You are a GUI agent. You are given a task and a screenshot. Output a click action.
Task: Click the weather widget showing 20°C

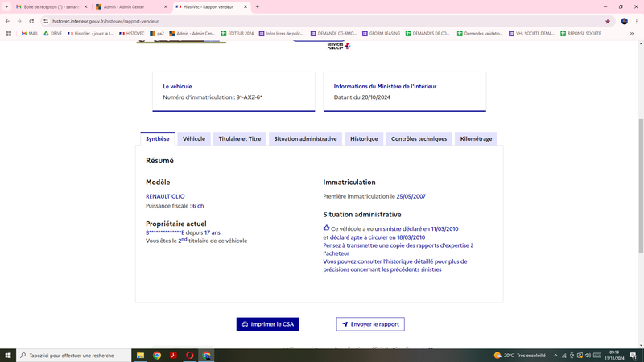pyautogui.click(x=520, y=356)
